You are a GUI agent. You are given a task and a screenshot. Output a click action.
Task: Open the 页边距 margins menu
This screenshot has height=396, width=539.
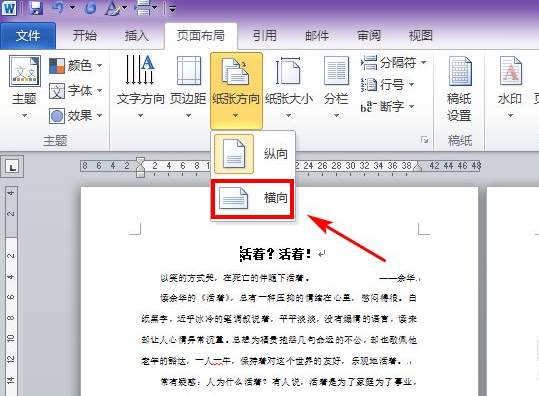(188, 87)
